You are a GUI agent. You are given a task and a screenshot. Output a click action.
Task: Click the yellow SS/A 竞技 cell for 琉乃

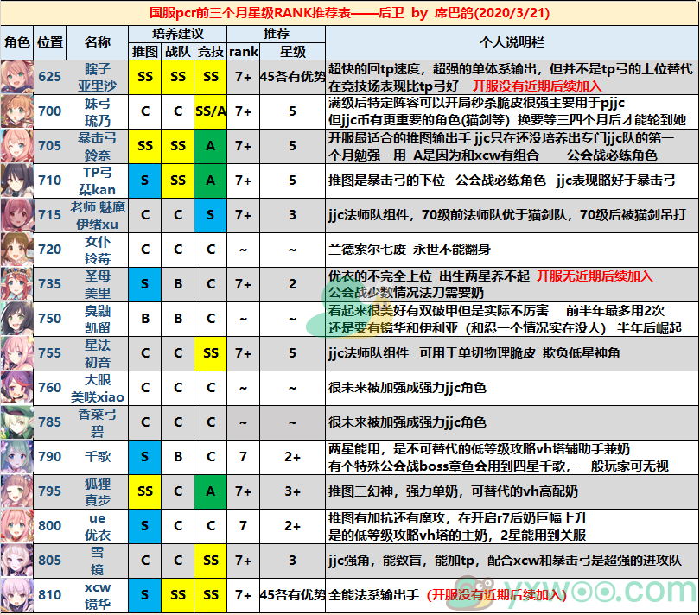point(210,111)
